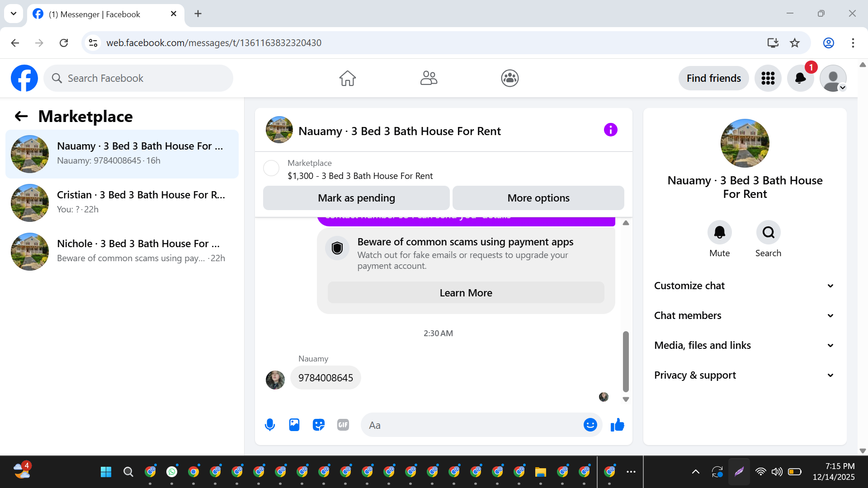Open the emoji picker in the message box
The height and width of the screenshot is (488, 868).
[590, 425]
